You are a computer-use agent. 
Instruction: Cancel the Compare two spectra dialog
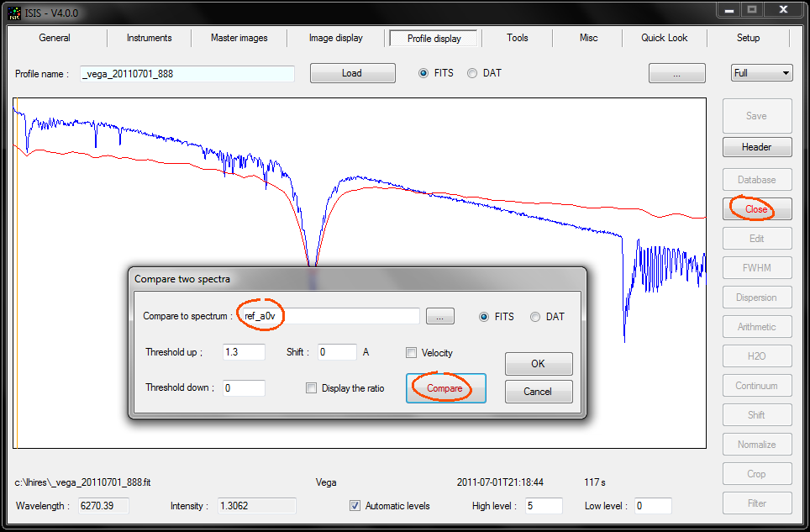(538, 392)
